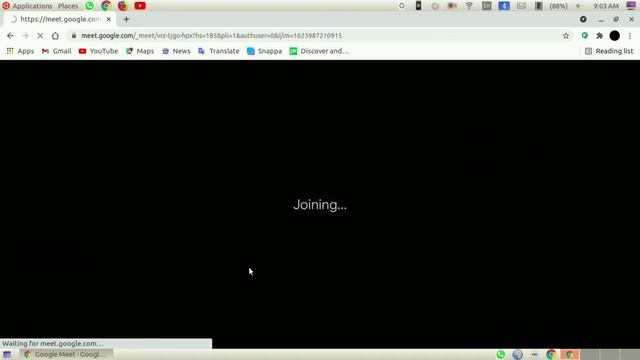Open the browser home page
Image resolution: width=640 pixels, height=360 pixels.
(x=55, y=36)
